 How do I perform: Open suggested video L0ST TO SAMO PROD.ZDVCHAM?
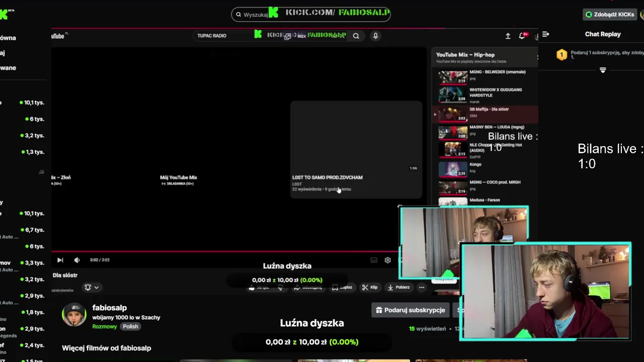[356, 150]
